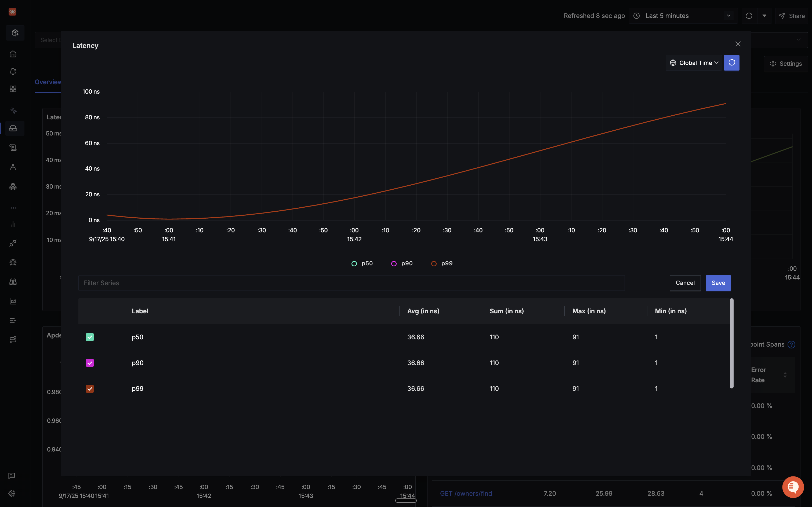Click the refresh icon beside Global Time
This screenshot has width=812, height=507.
click(731, 63)
